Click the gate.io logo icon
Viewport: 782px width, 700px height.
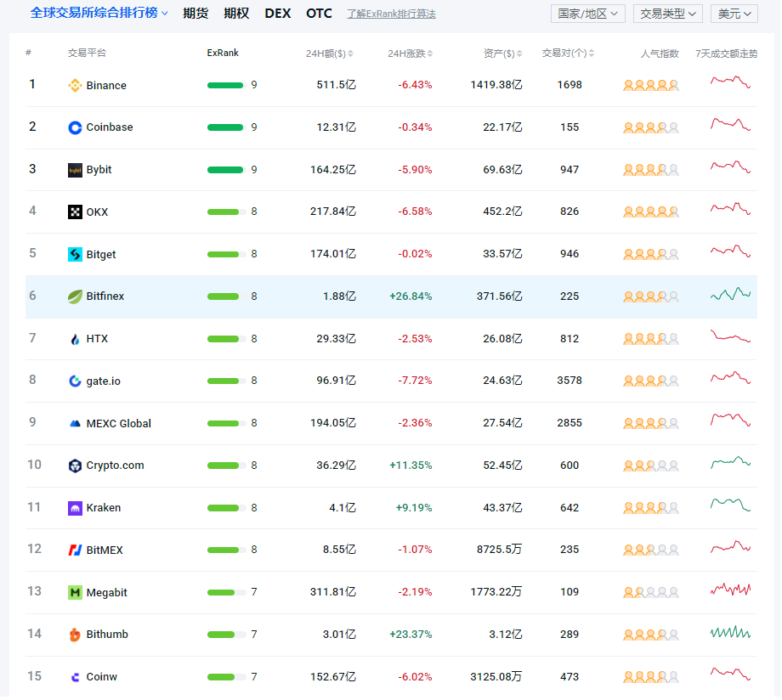(75, 381)
